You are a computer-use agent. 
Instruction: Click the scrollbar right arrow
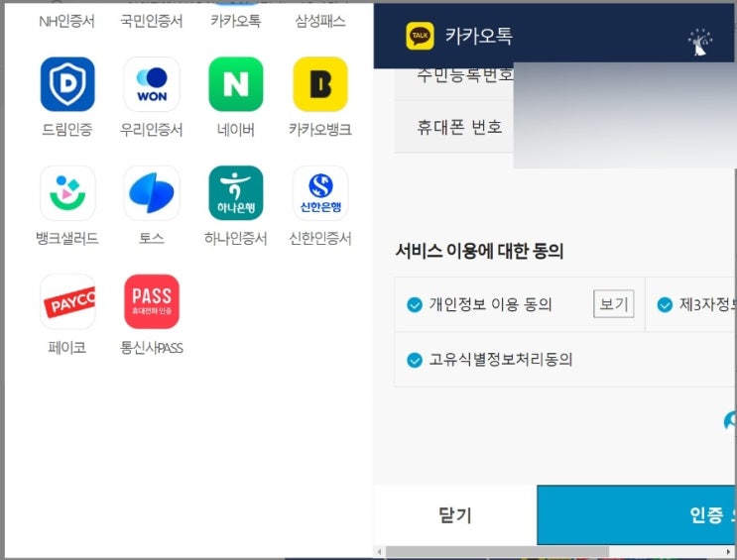[728, 551]
